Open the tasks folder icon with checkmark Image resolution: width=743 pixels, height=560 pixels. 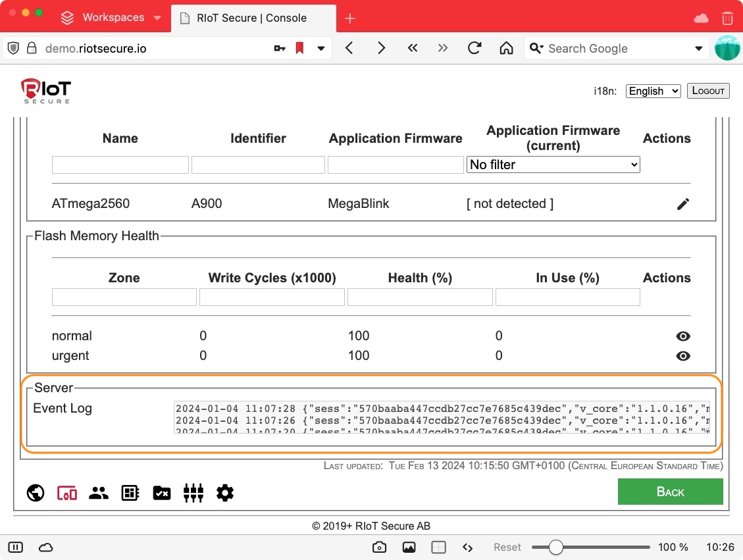[161, 492]
